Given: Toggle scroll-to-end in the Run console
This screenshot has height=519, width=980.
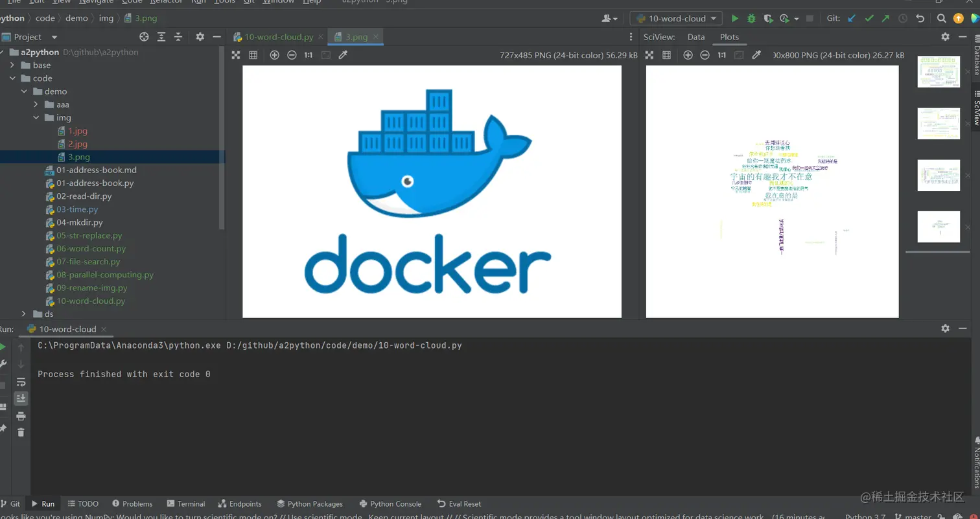Looking at the screenshot, I should (21, 398).
